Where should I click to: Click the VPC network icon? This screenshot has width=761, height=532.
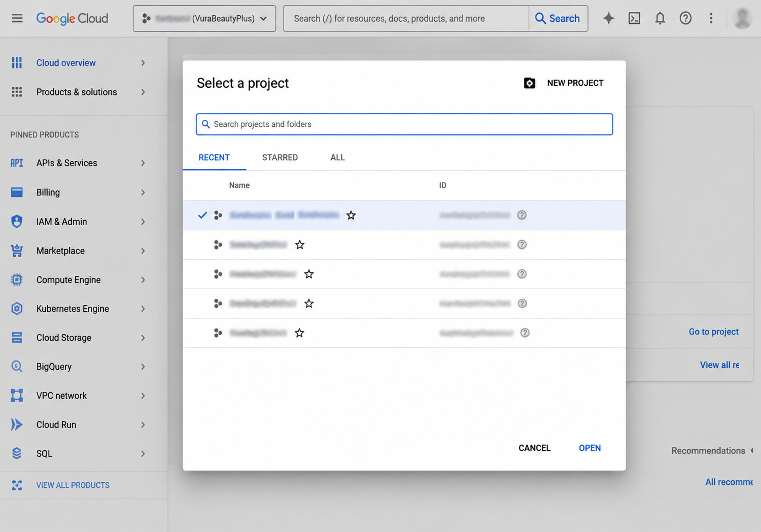[17, 396]
